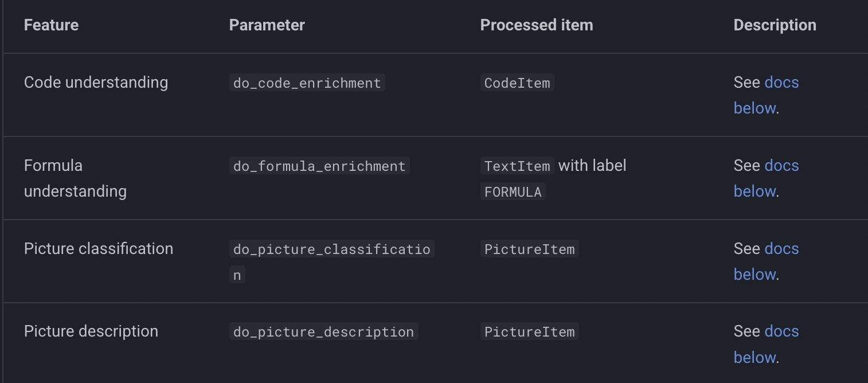Select the Formula understanding feature cell
The height and width of the screenshot is (383, 868).
(75, 178)
